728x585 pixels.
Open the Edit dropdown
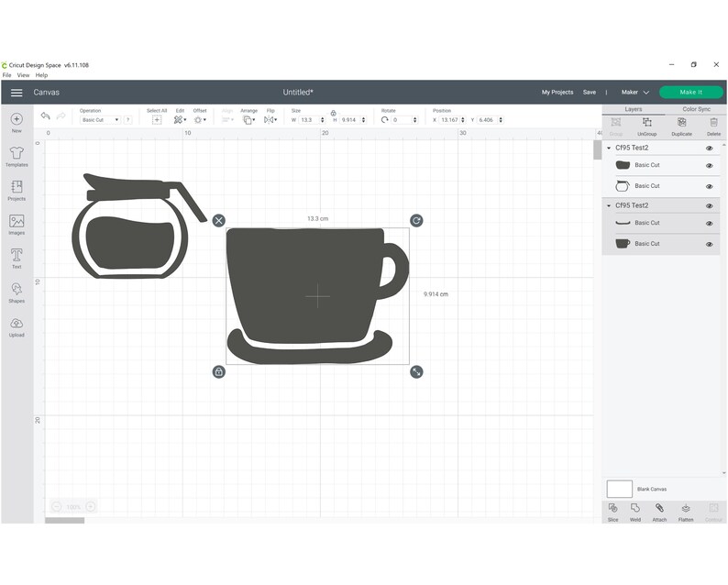point(180,120)
